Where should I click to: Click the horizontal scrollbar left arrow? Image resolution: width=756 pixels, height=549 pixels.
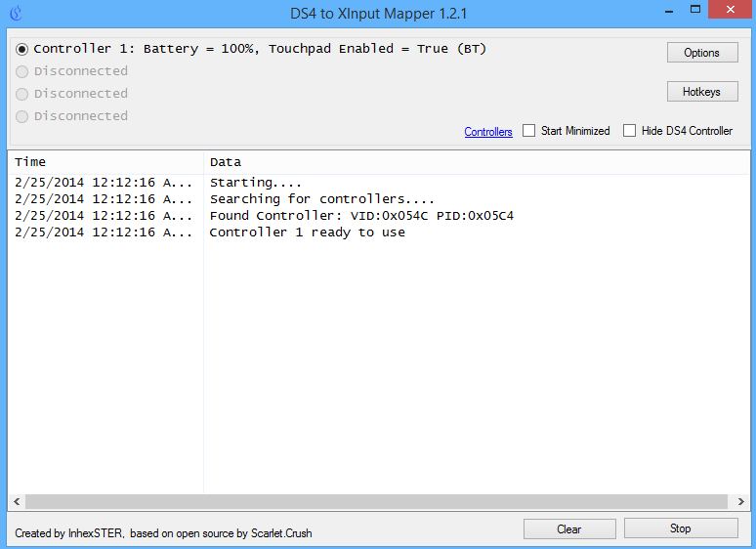tap(17, 501)
